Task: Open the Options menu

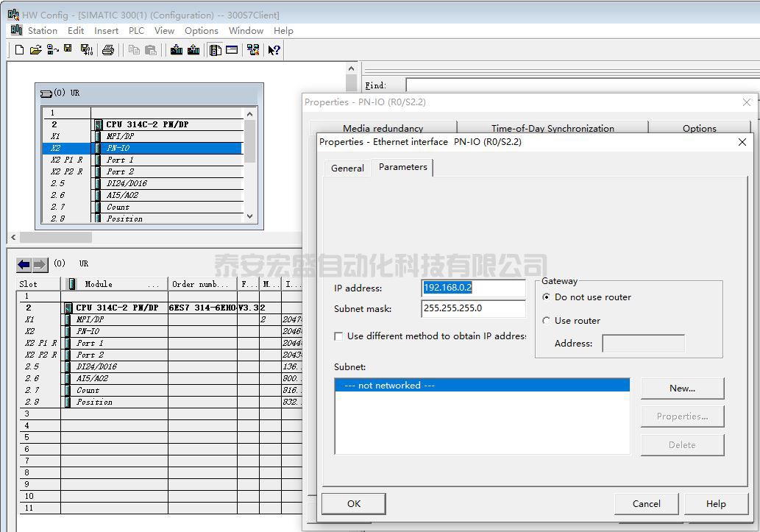Action: pos(201,31)
